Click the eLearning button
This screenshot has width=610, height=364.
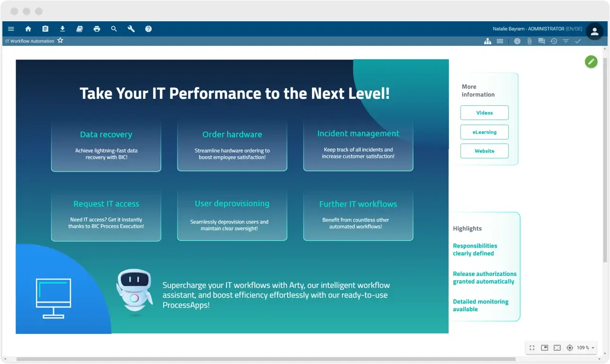point(484,132)
